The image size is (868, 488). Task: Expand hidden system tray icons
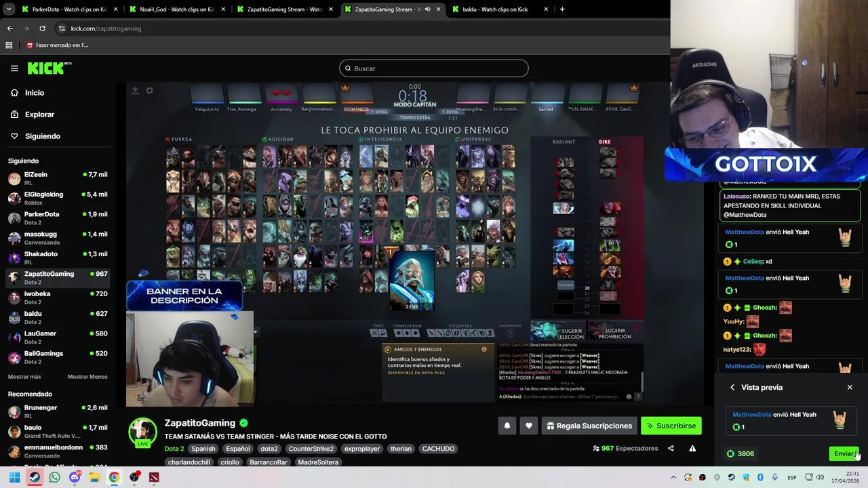[x=673, y=477]
